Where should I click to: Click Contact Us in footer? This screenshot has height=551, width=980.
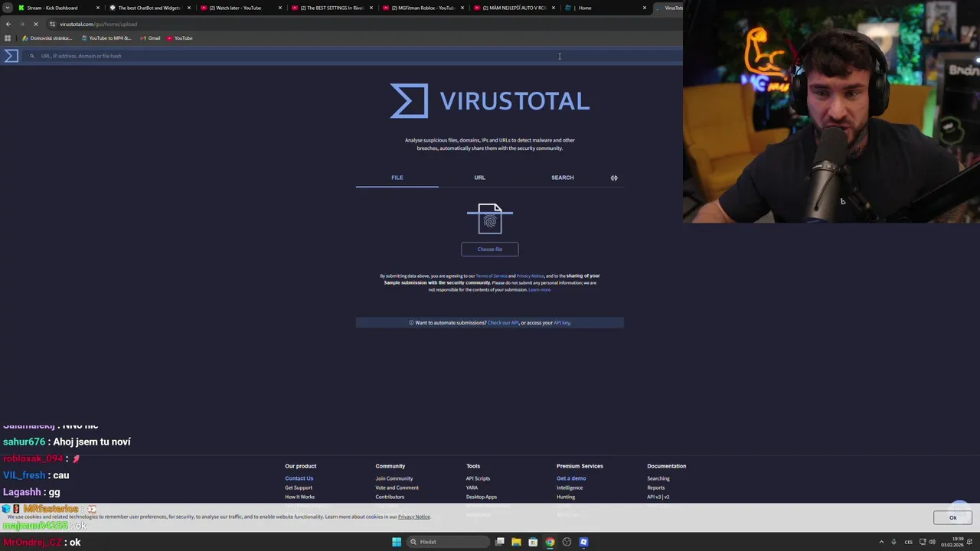coord(299,478)
